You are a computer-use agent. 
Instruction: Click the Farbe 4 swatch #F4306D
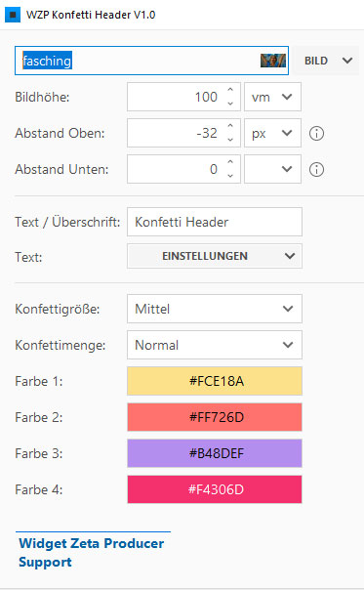(215, 489)
